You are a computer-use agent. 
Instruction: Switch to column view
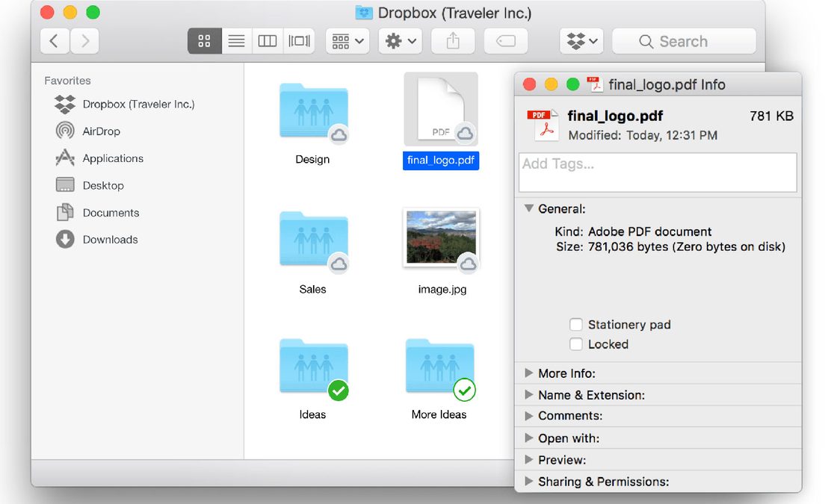(268, 41)
